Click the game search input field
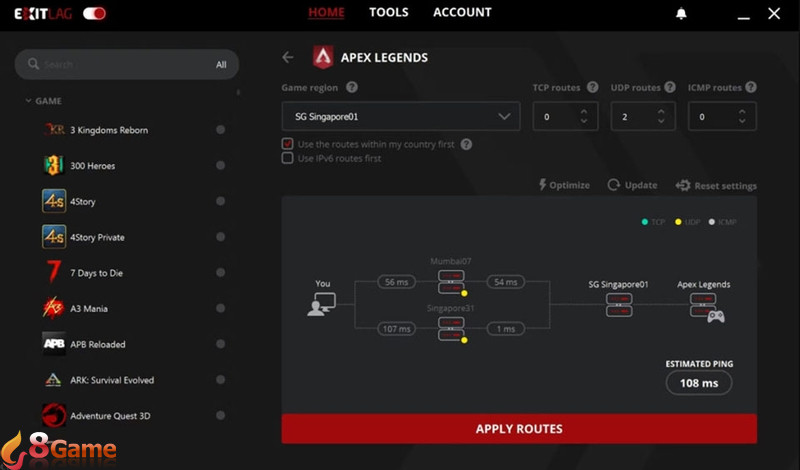800x470 pixels. [120, 65]
